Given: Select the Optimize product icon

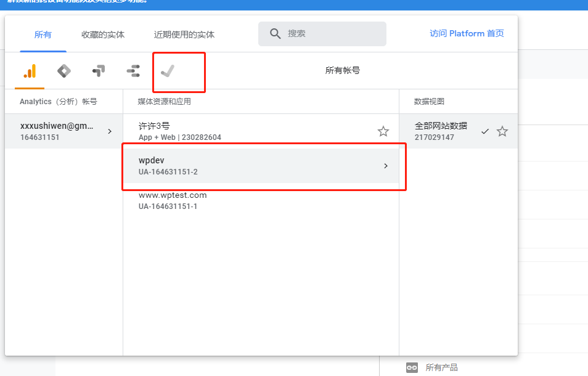Looking at the screenshot, I should tap(99, 71).
